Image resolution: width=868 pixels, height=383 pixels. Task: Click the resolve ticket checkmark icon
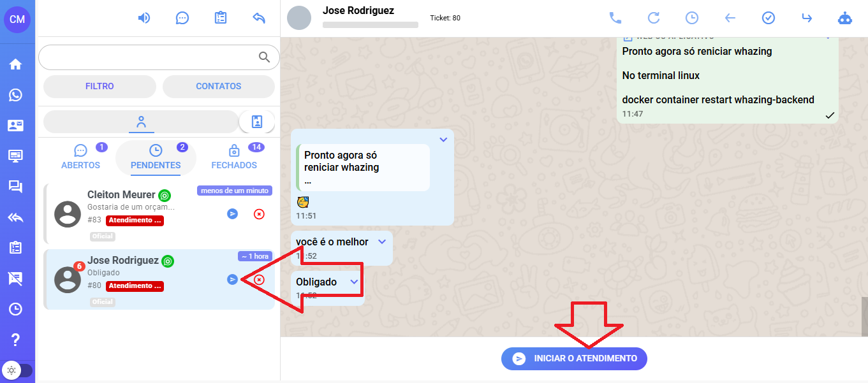point(769,18)
